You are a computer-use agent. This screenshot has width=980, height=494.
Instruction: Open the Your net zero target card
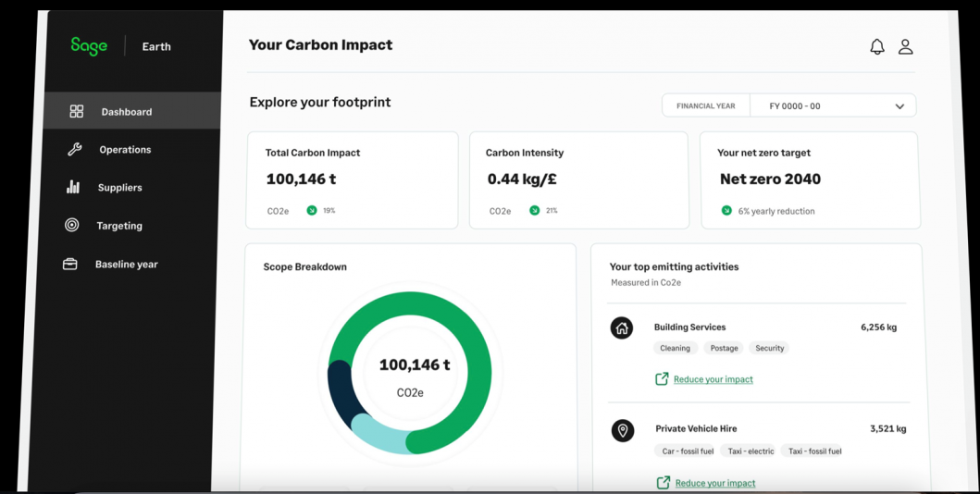click(810, 179)
